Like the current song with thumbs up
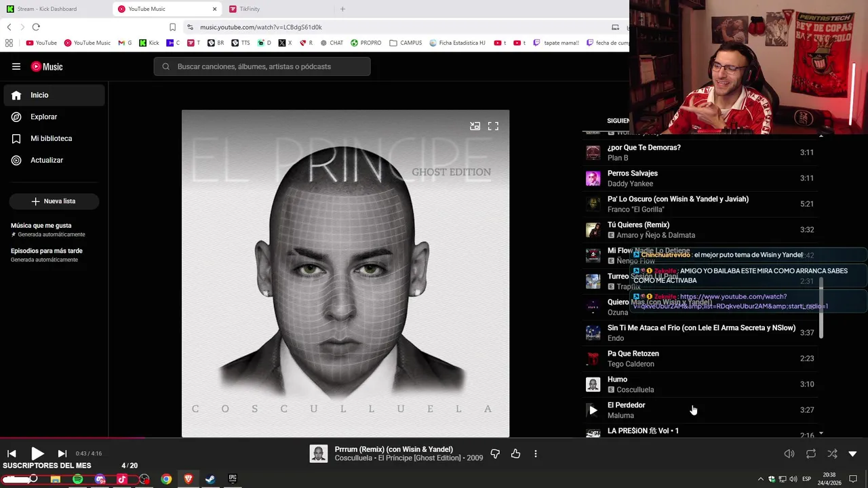Screen dimensions: 868x488 pyautogui.click(x=515, y=453)
